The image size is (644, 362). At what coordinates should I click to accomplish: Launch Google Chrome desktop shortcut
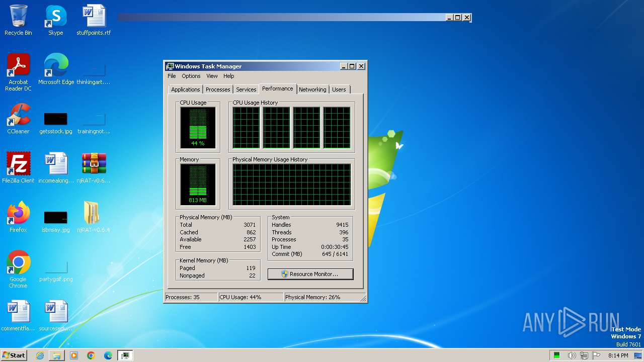click(x=18, y=269)
